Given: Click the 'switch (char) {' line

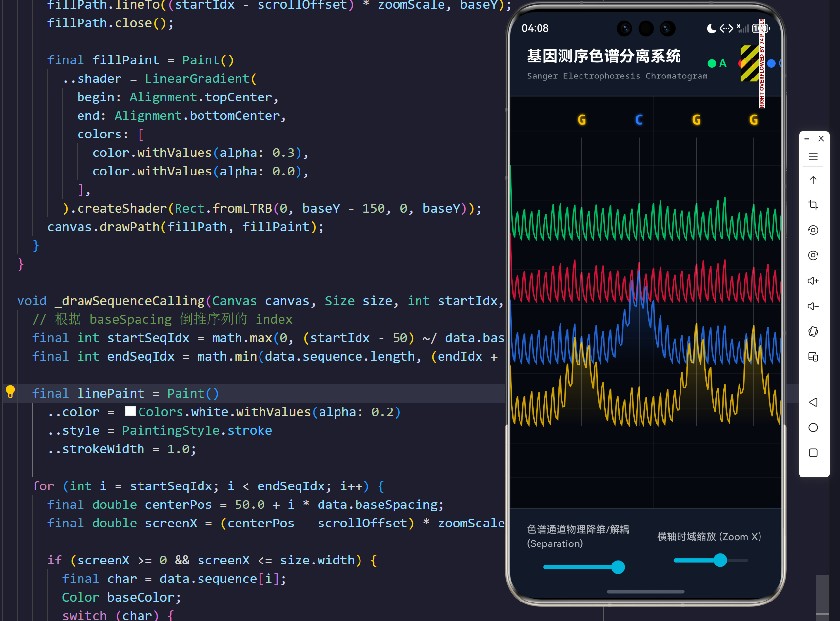Looking at the screenshot, I should click(x=118, y=615).
